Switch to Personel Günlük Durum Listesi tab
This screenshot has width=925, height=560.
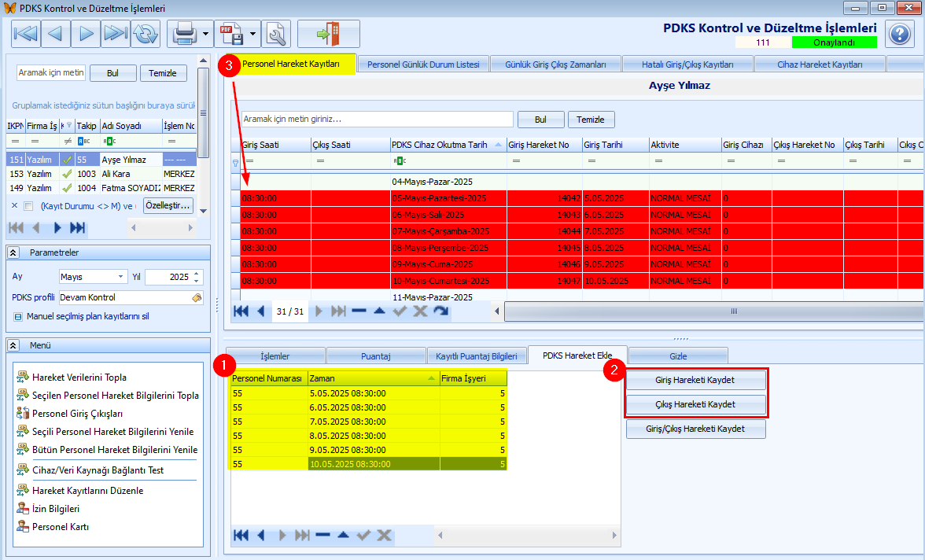[423, 64]
